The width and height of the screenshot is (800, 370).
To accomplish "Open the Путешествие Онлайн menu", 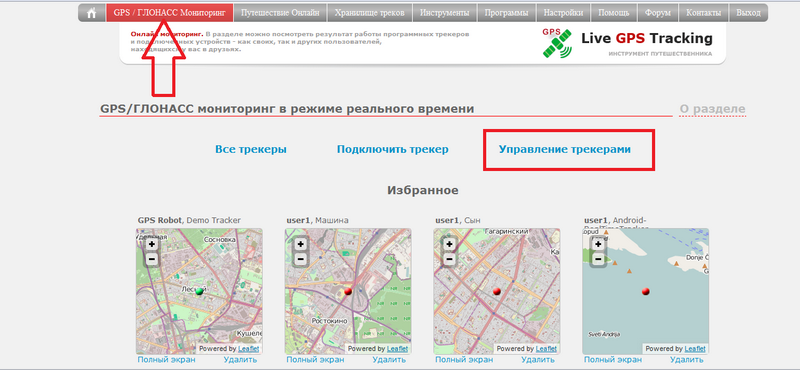I will pyautogui.click(x=280, y=13).
